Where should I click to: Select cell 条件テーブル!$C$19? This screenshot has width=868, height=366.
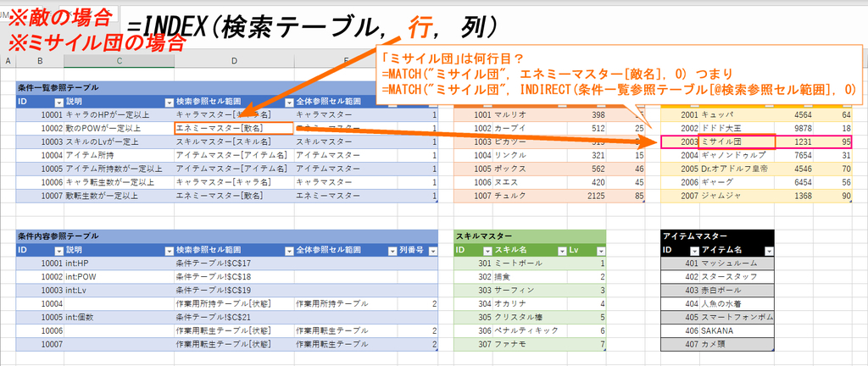(234, 291)
